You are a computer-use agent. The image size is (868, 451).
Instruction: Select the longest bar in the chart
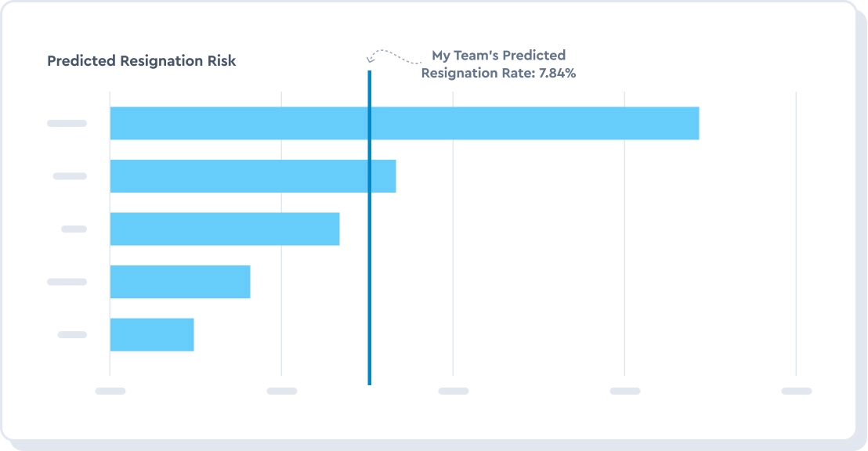pyautogui.click(x=404, y=123)
